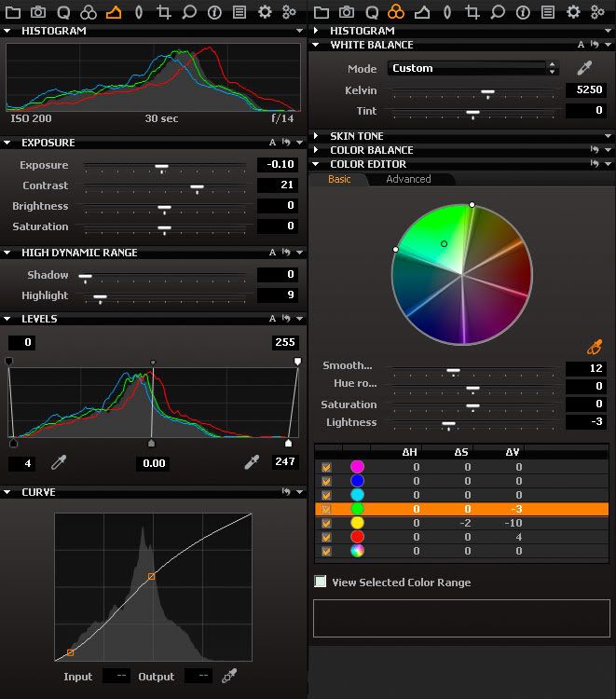Image resolution: width=616 pixels, height=699 pixels.
Task: Collapse the Levels panel
Action: (x=7, y=319)
